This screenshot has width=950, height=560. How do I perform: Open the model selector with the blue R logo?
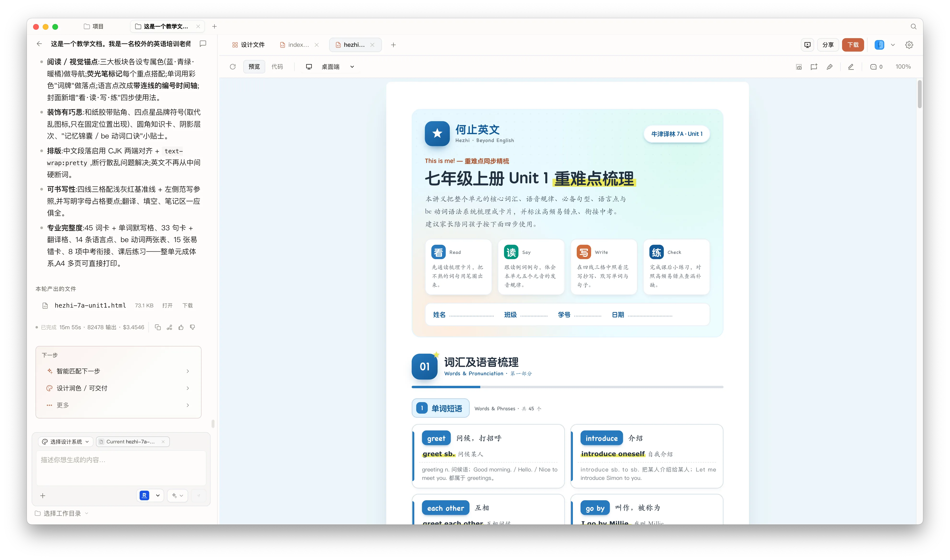pyautogui.click(x=150, y=495)
